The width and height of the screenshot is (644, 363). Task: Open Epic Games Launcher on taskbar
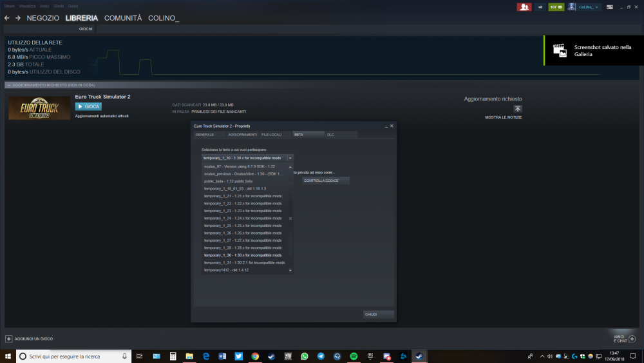(370, 357)
